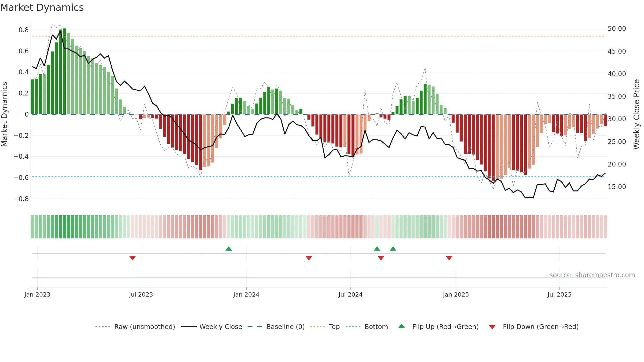Click the 35.00 price tick on the right axis
Image resolution: width=644 pixels, height=362 pixels.
click(x=617, y=96)
